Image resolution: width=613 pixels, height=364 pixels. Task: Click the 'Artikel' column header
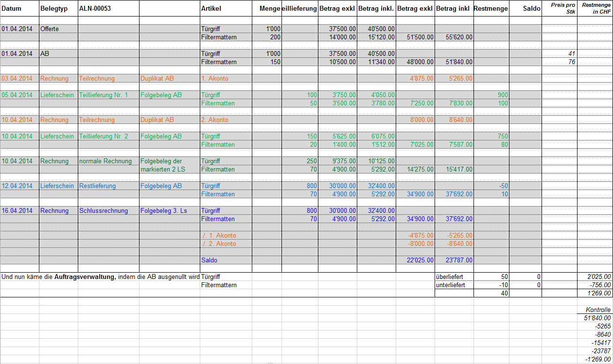coord(226,9)
